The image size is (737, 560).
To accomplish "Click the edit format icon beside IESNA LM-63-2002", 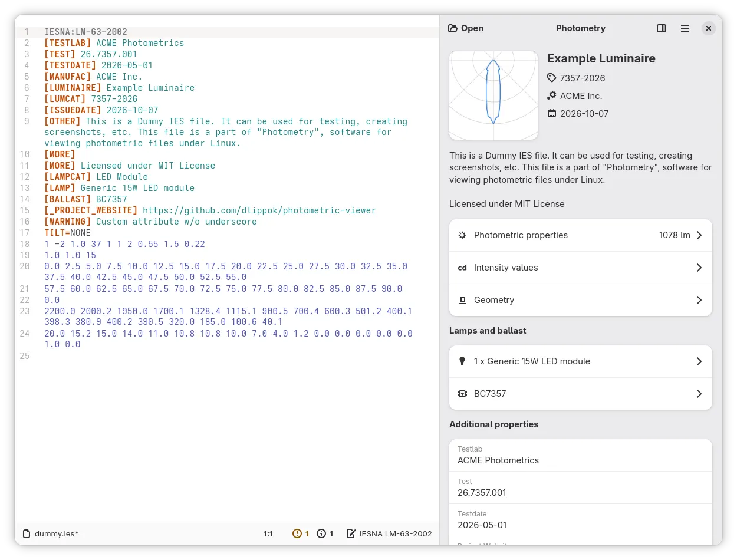I will point(351,533).
